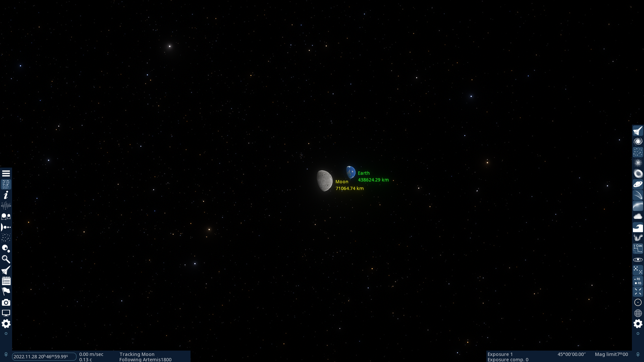Open the journey log notepad icon
This screenshot has width=644, height=362.
click(6, 281)
